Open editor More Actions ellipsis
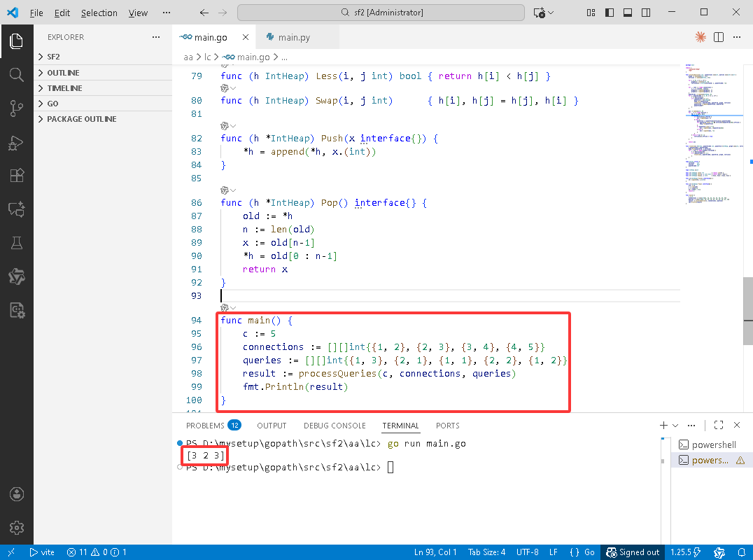The image size is (753, 560). (737, 37)
